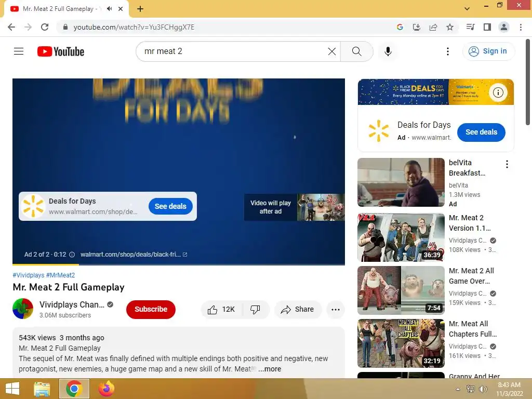The image size is (532, 399).
Task: Open more actions three-dot button under video
Action: pos(336,310)
